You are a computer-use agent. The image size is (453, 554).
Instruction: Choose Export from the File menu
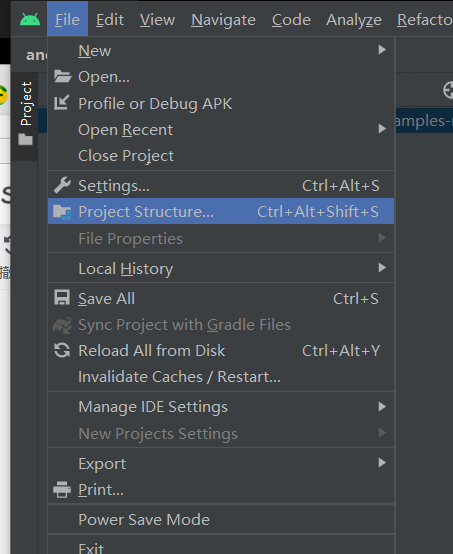pos(221,464)
